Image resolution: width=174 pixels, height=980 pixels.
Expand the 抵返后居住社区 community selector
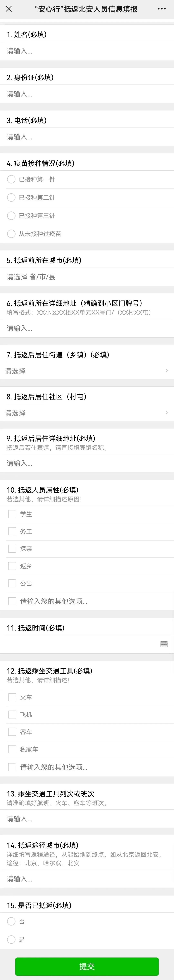coord(87,412)
